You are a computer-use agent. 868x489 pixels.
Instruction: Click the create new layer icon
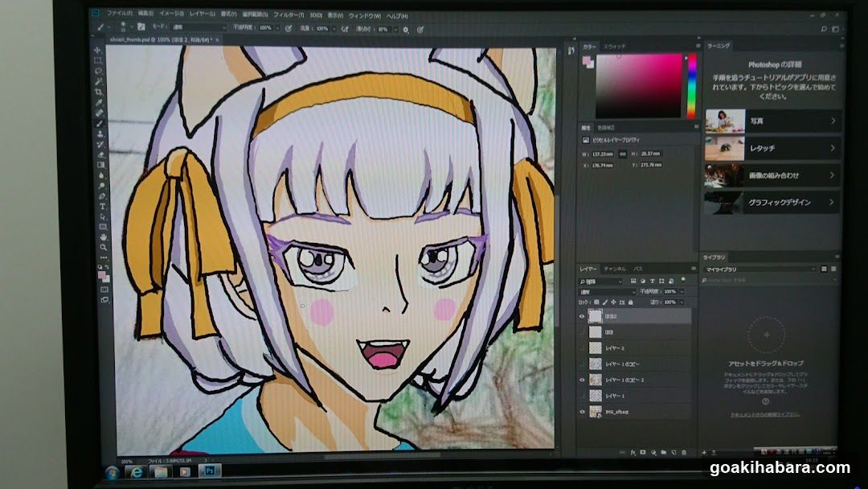(674, 453)
